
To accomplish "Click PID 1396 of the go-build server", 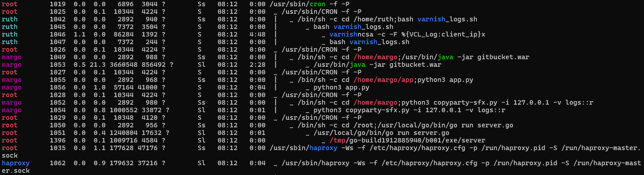I will coord(58,141).
